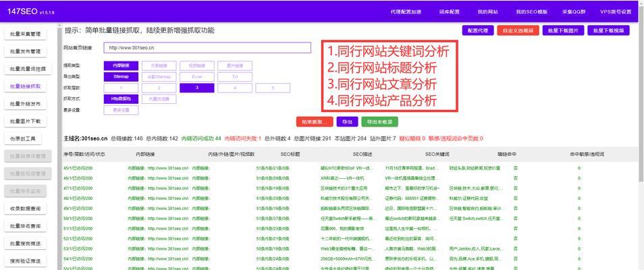Select crawl depth 1
The width and height of the screenshot is (644, 270).
coord(121,88)
